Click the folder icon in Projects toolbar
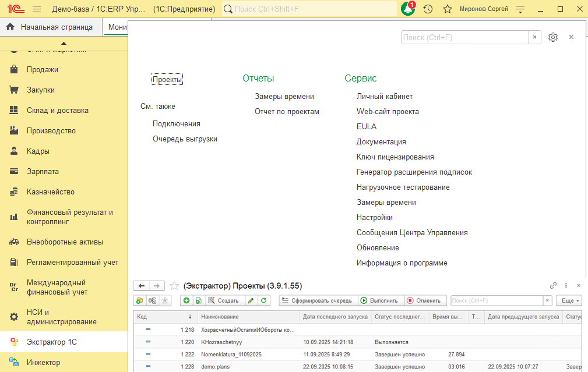Screen dimensions: 588x372 (x=139, y=300)
